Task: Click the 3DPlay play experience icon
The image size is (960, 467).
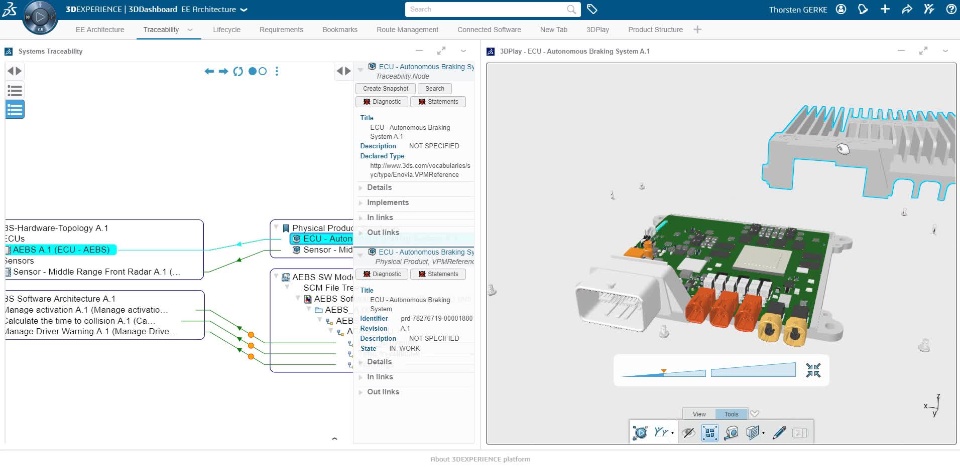Action: point(640,433)
